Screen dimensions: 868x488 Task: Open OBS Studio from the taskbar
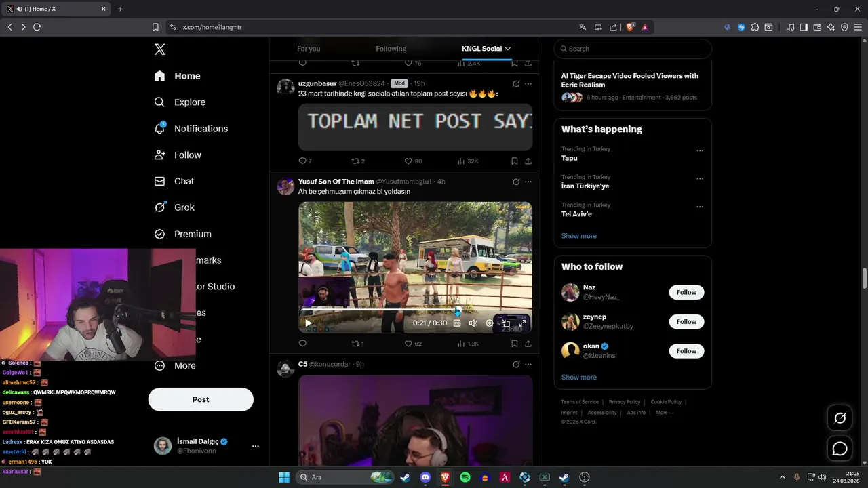(x=585, y=477)
